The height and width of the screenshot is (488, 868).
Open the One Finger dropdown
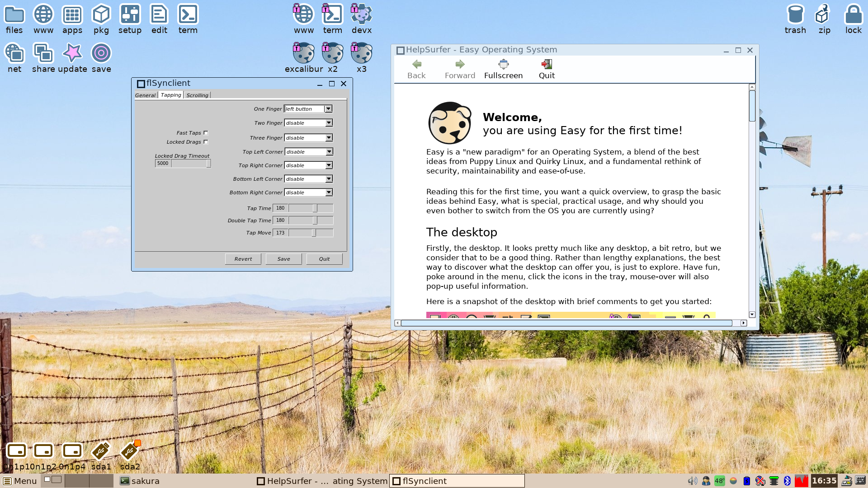click(x=308, y=109)
